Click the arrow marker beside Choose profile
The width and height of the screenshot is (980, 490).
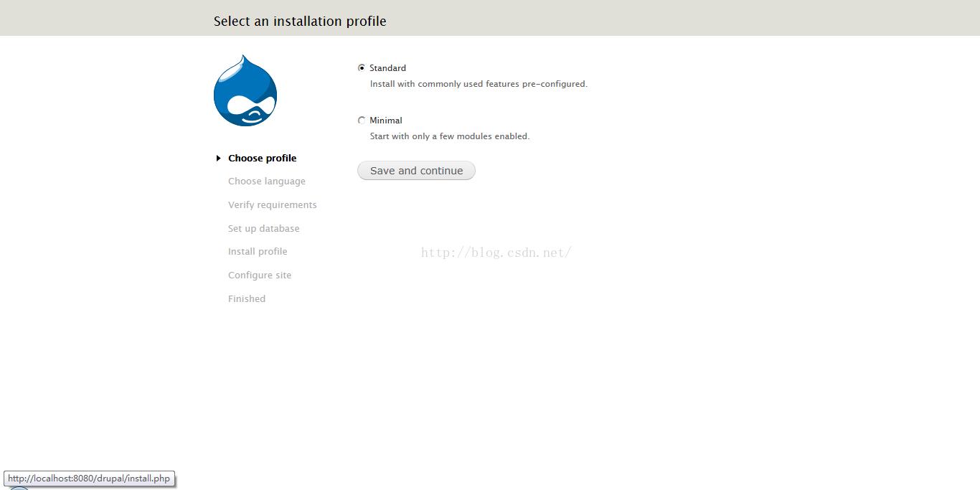click(218, 159)
